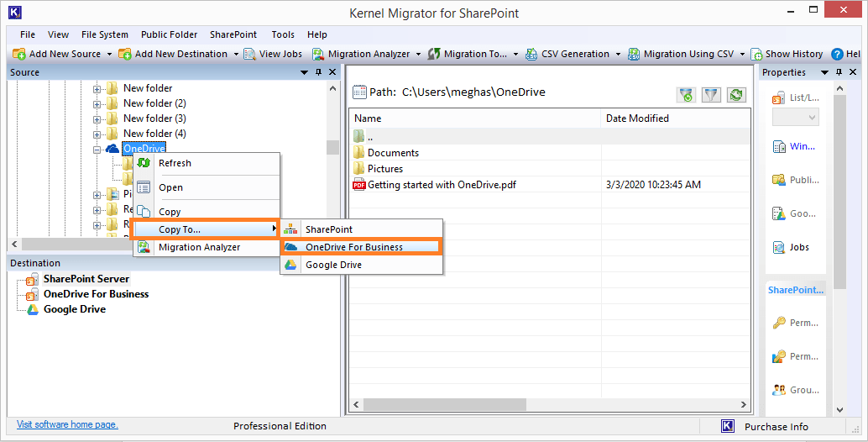
Task: Select SharePoint in the Copy To submenu
Action: pos(362,229)
